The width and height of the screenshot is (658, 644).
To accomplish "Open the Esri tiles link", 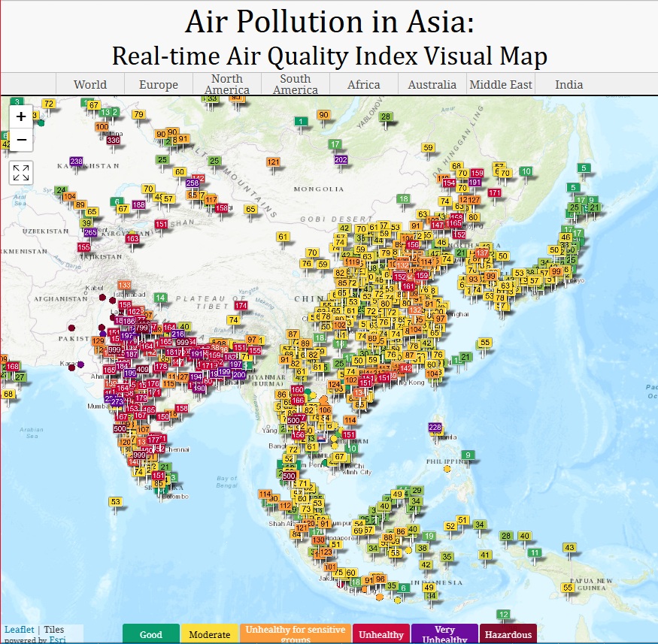I will pos(57,639).
